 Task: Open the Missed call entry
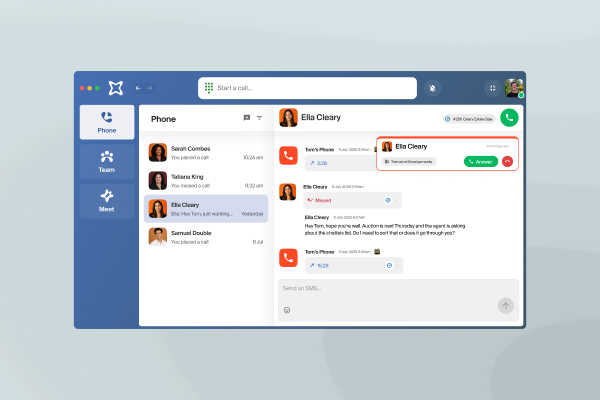pos(352,200)
